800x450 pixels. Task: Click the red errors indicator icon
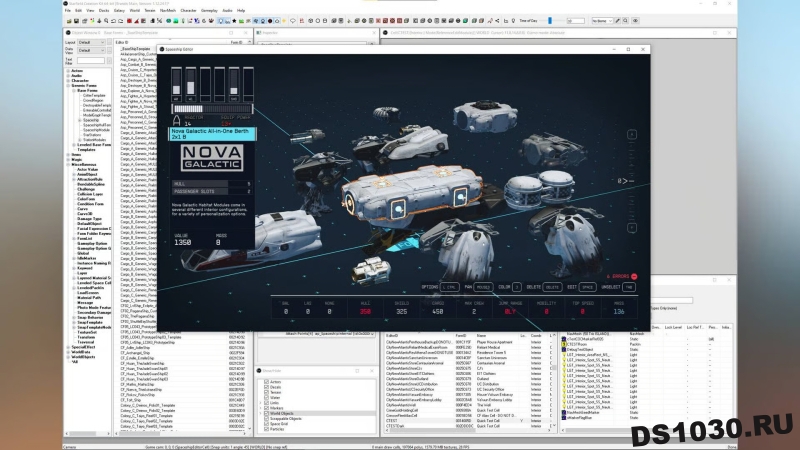coord(634,277)
